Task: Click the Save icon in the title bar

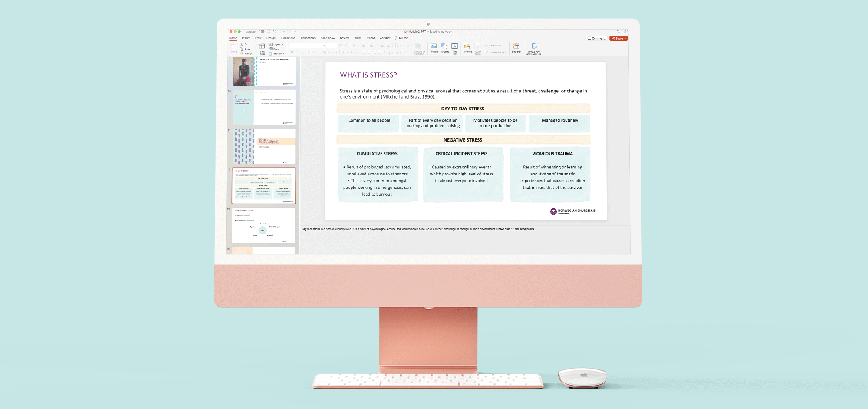Action: (x=274, y=32)
